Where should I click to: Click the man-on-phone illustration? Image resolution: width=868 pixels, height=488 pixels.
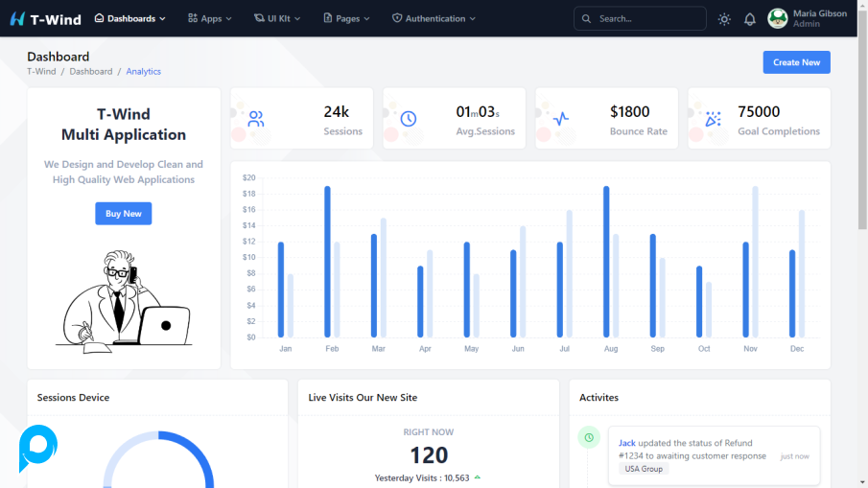[124, 302]
